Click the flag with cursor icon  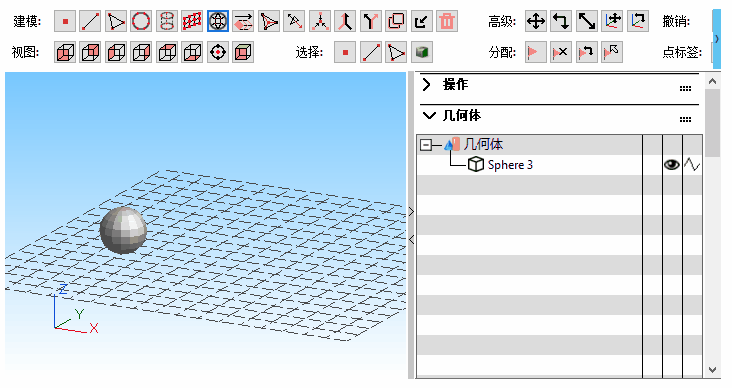pyautogui.click(x=612, y=52)
